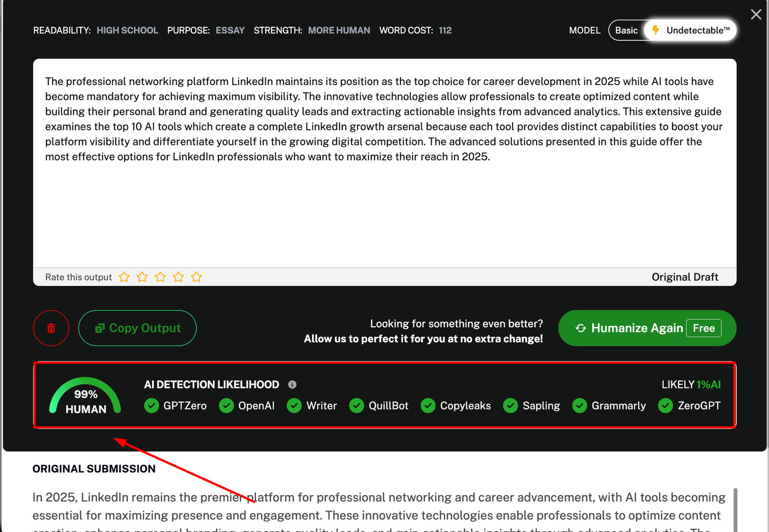Click the word cost value 112
Viewport: 769px width, 532px height.
pos(445,30)
